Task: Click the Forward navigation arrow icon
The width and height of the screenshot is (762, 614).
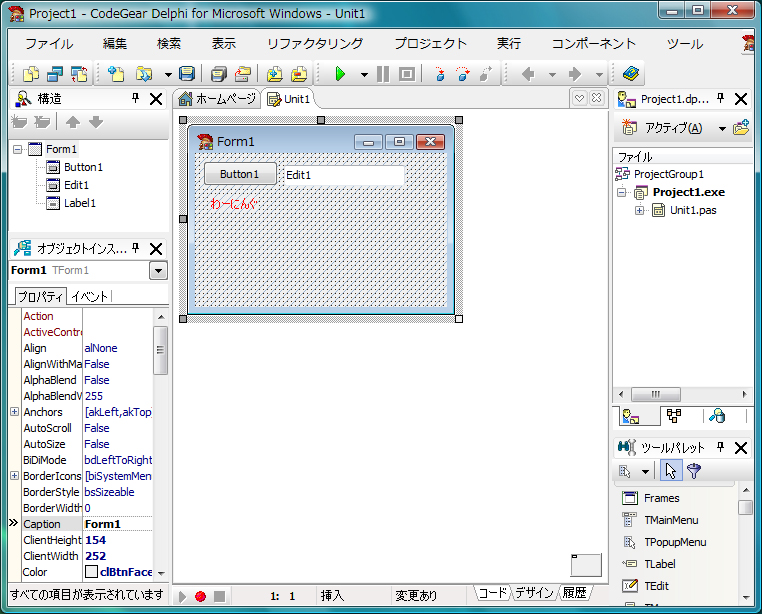Action: [575, 74]
